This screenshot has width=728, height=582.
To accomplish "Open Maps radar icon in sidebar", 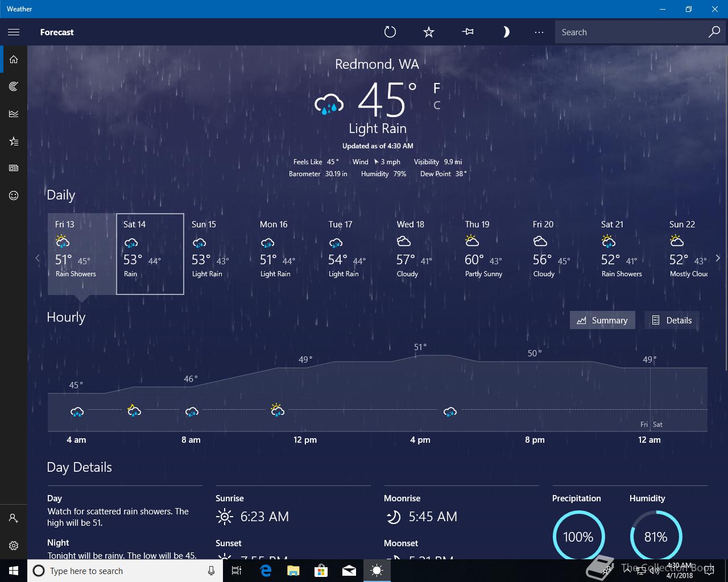I will [14, 86].
